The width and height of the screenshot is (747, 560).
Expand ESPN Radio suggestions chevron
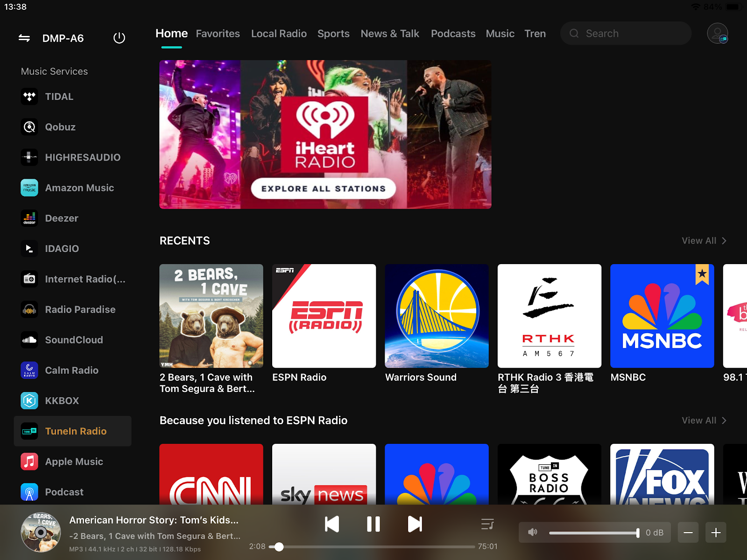click(x=724, y=420)
